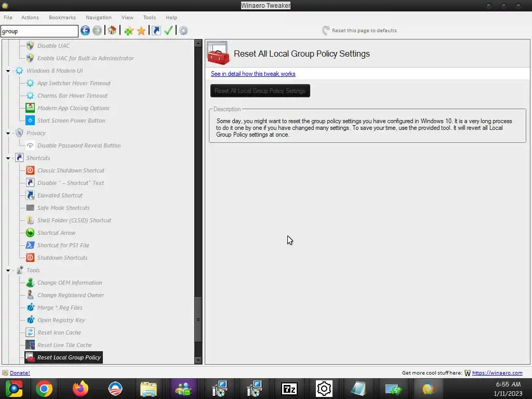Select Shutdown Shortcuts item
Viewport: 532px width, 399px height.
pyautogui.click(x=62, y=258)
